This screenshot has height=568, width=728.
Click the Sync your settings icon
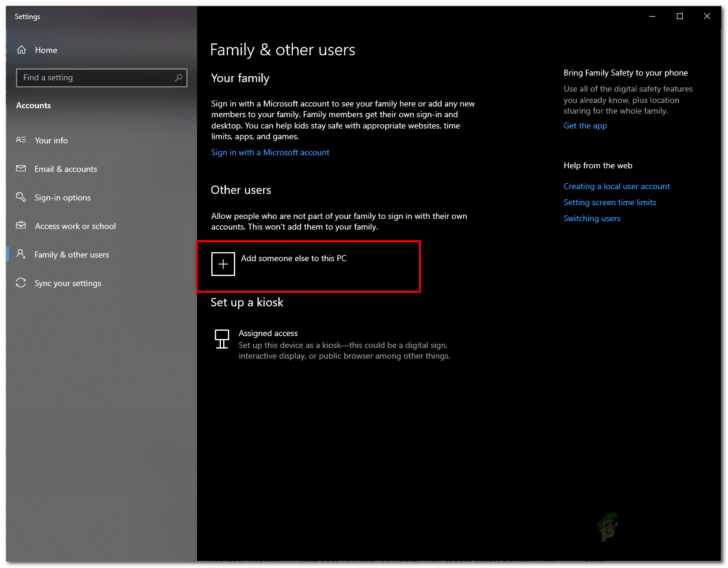click(21, 283)
